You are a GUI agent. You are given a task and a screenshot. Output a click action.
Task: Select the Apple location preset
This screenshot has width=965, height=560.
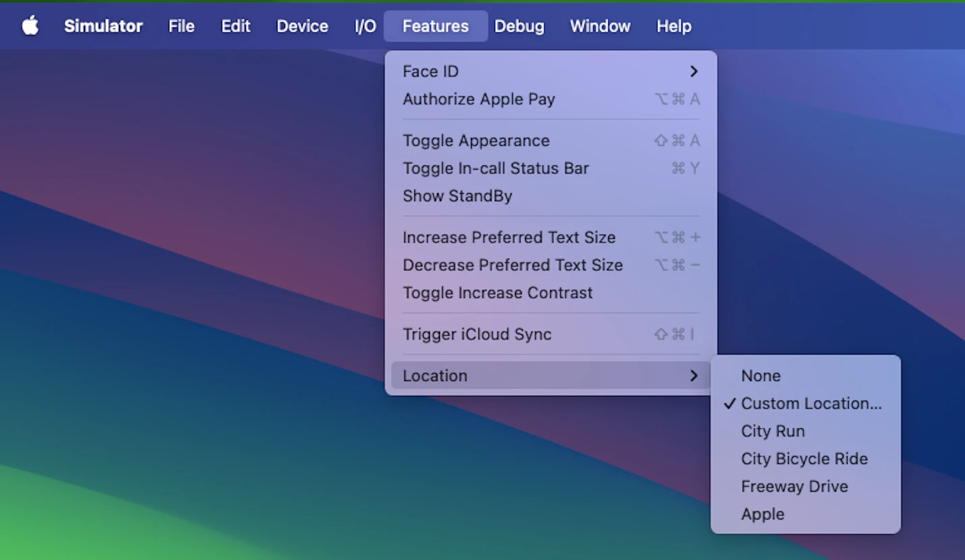point(806,514)
